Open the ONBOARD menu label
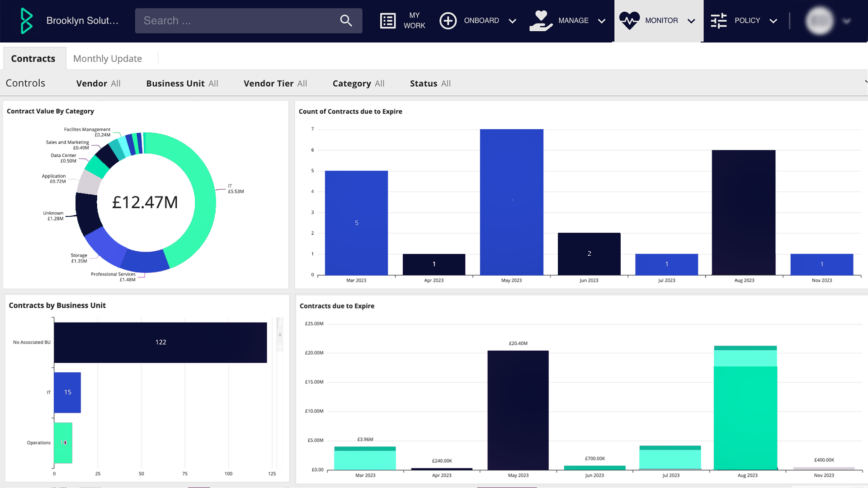This screenshot has height=488, width=868. pyautogui.click(x=481, y=21)
